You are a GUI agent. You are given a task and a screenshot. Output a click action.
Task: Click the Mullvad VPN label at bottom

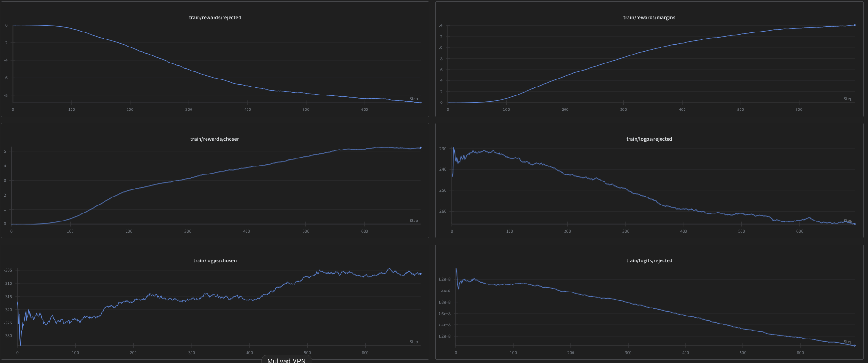point(286,360)
